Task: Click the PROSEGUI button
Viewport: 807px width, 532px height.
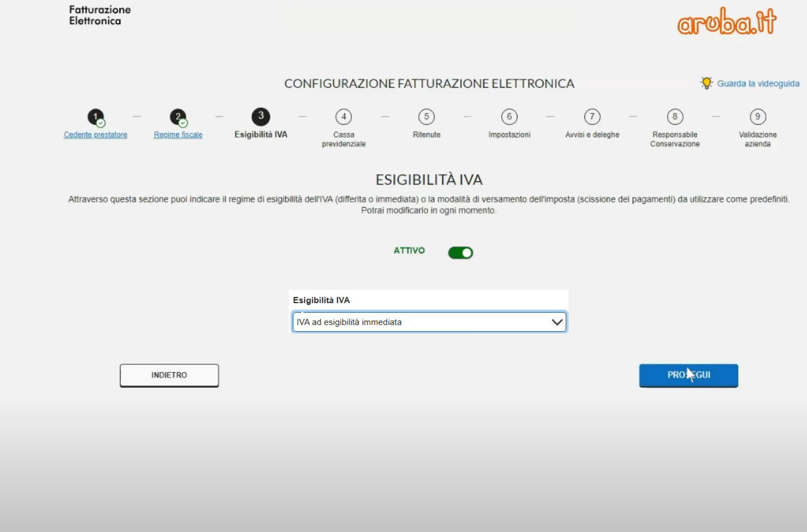Action: pos(688,375)
